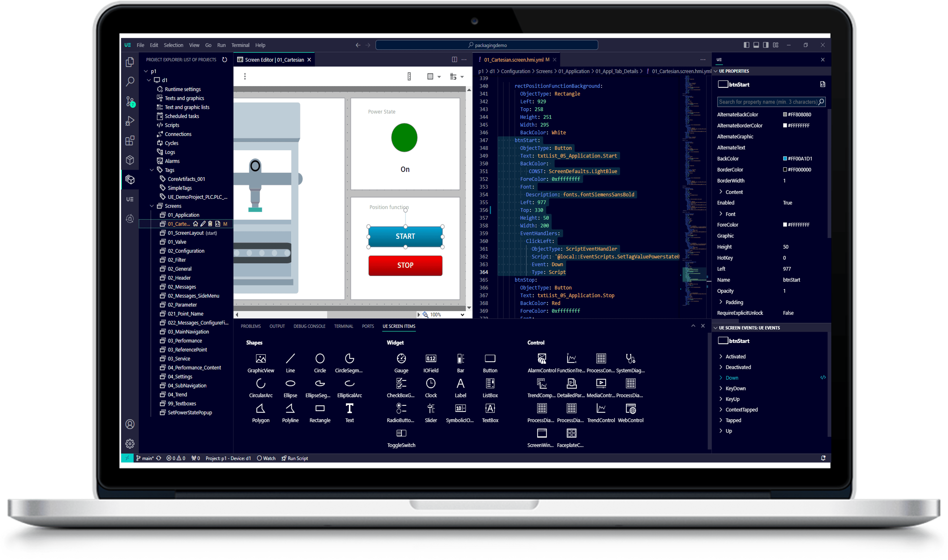Select the 02_Configuration screen item
The image size is (948, 560).
(186, 251)
